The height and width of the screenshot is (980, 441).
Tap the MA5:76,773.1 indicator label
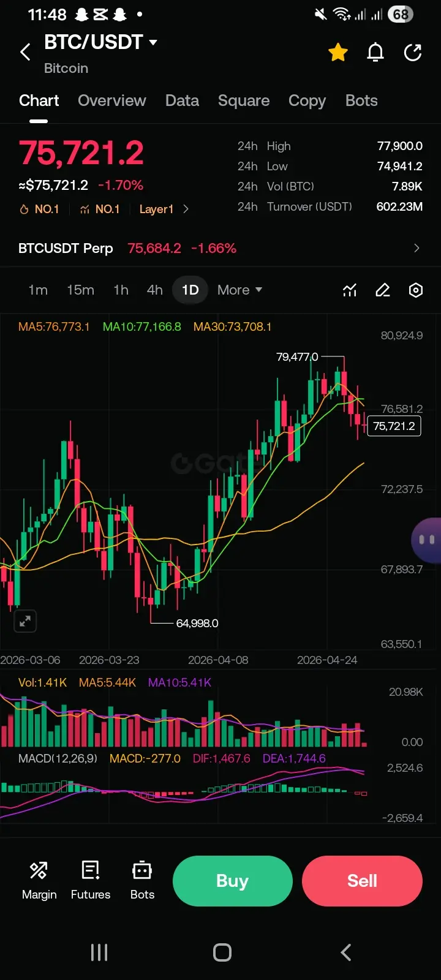54,326
